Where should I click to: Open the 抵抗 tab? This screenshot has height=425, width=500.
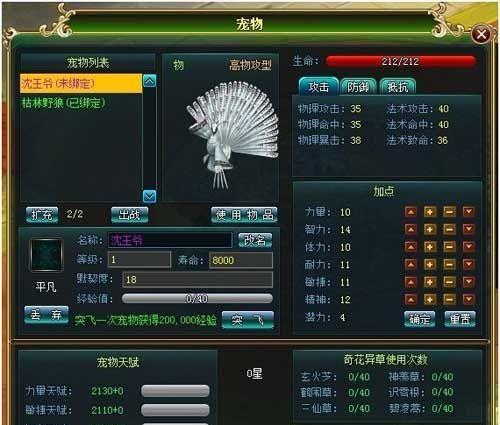click(398, 87)
